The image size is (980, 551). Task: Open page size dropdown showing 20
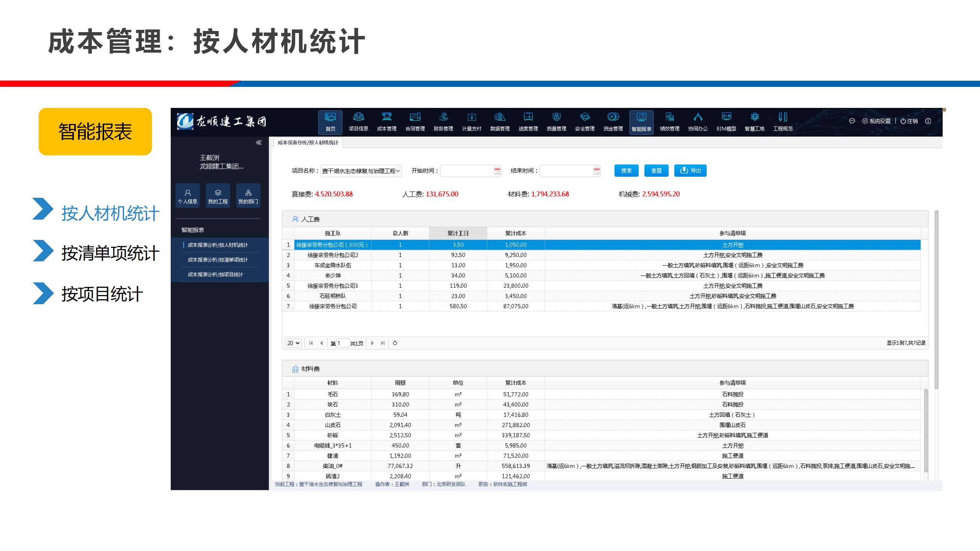click(293, 343)
